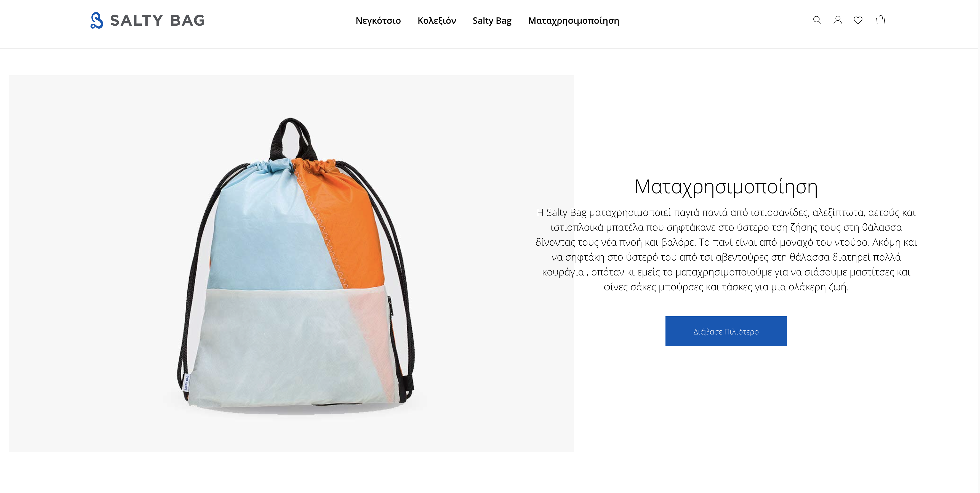Go to the Salty Bag menu item
This screenshot has height=493, width=980.
(x=492, y=20)
